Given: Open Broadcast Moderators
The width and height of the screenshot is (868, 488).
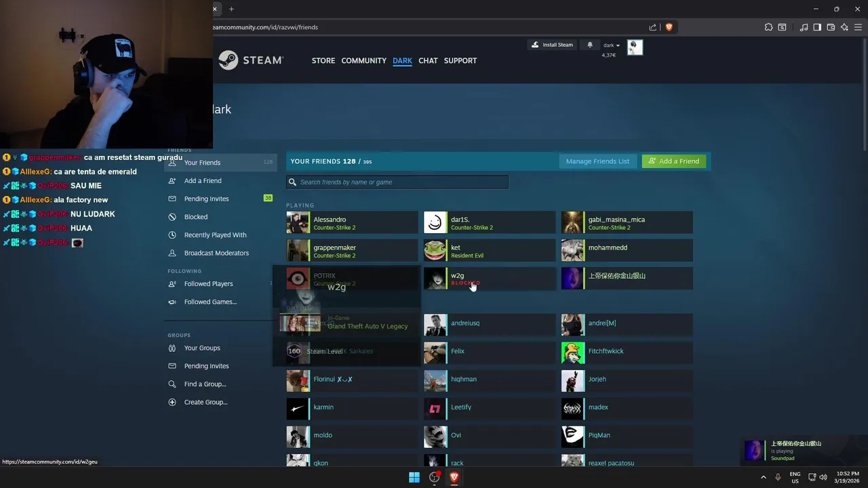Looking at the screenshot, I should click(220, 253).
